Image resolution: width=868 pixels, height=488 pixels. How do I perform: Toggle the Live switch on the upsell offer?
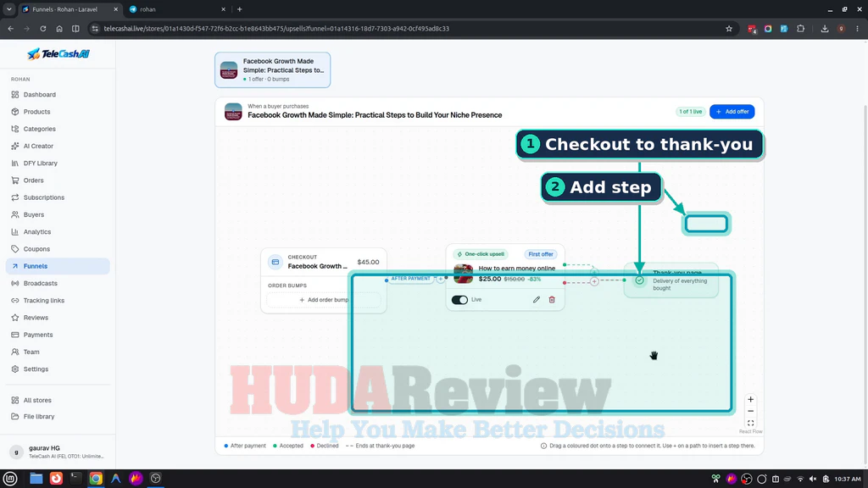pos(459,300)
